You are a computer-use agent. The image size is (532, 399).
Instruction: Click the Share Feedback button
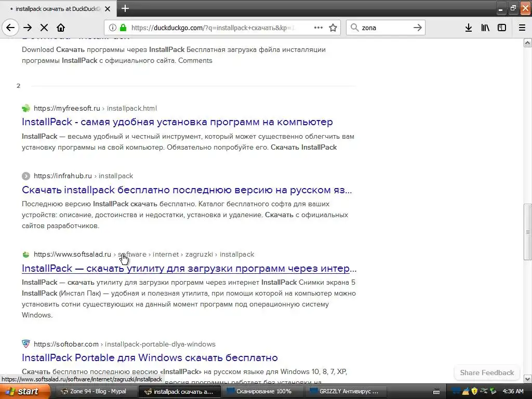pos(487,373)
